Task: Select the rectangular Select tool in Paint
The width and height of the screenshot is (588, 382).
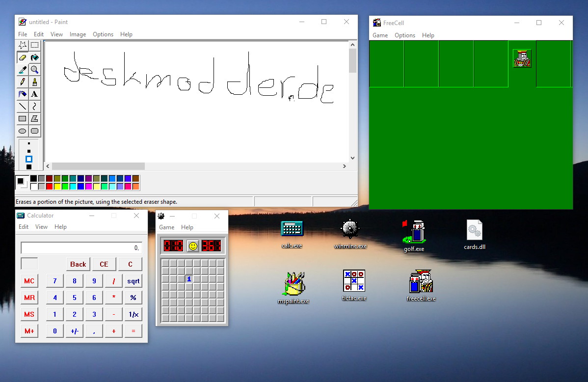Action: click(x=34, y=45)
